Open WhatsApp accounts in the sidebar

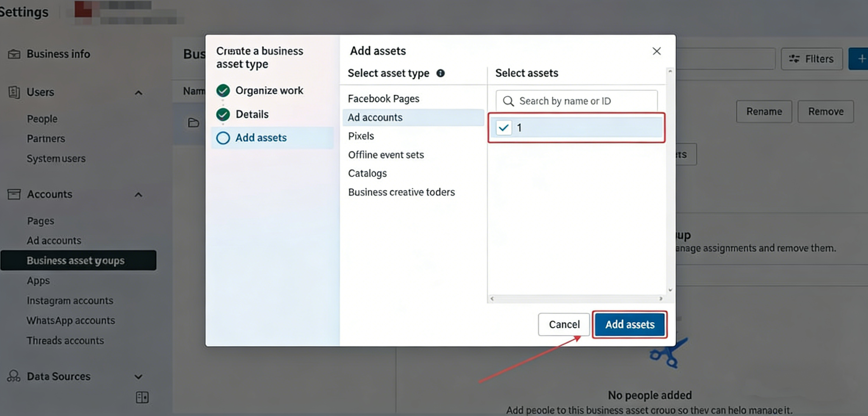click(x=71, y=320)
